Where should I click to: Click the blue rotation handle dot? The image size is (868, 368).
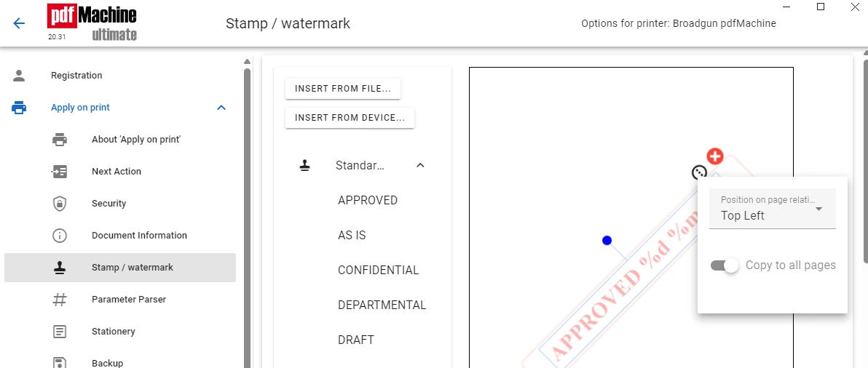(x=607, y=240)
